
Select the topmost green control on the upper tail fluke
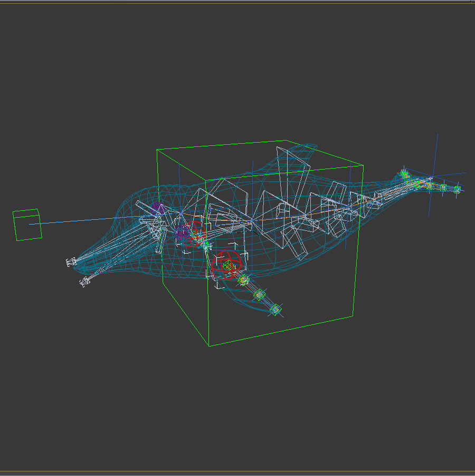tap(404, 173)
